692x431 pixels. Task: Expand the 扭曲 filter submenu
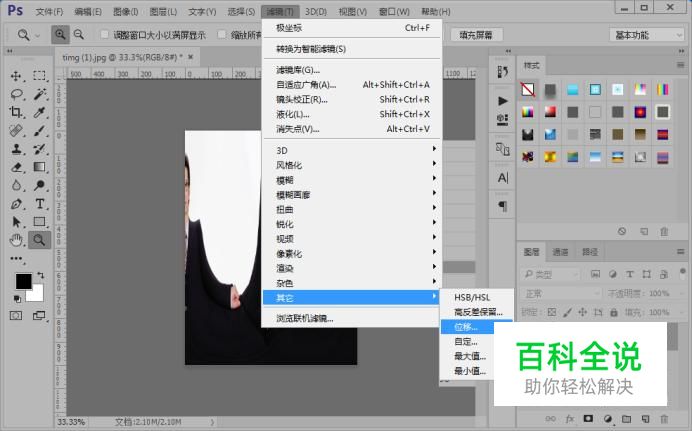[x=352, y=210]
